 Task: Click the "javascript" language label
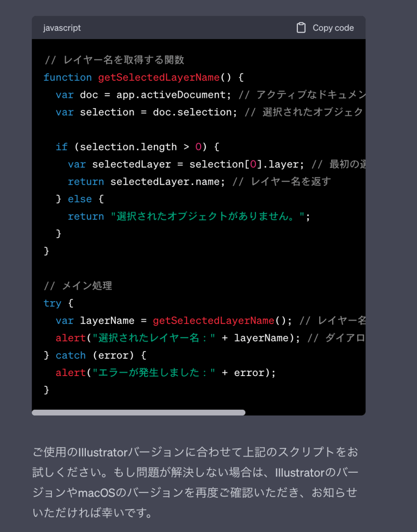(x=62, y=28)
